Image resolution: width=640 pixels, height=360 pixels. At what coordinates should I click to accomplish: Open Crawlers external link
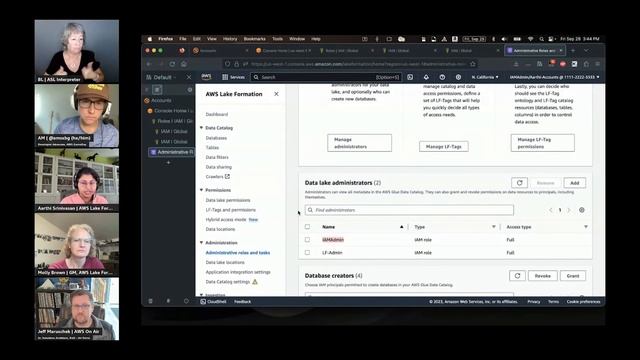(x=218, y=177)
